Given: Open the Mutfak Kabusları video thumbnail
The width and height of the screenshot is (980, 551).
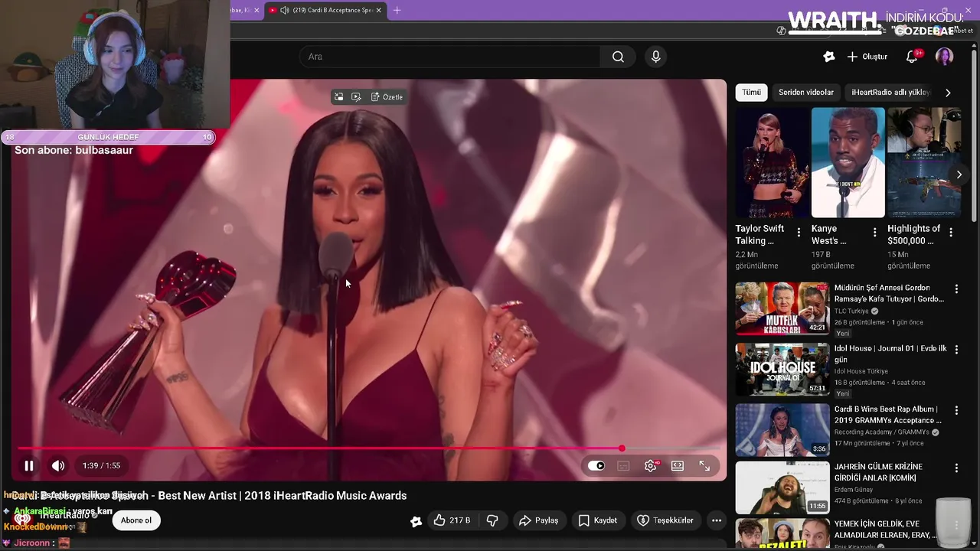Looking at the screenshot, I should (x=782, y=308).
